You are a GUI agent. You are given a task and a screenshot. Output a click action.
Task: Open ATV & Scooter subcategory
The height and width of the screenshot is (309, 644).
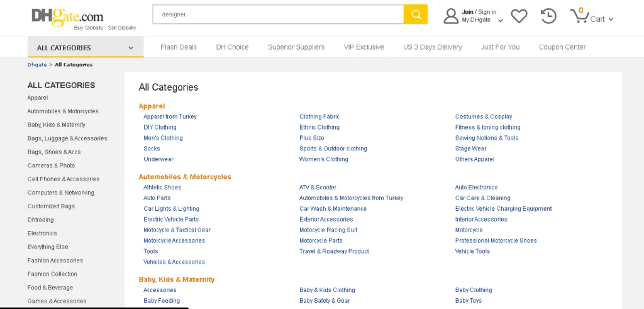point(318,188)
